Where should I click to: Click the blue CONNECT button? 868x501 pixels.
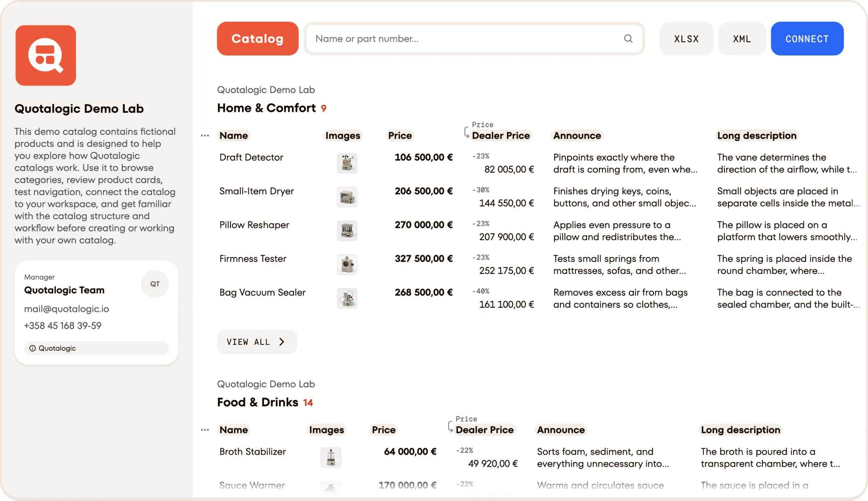pos(807,39)
